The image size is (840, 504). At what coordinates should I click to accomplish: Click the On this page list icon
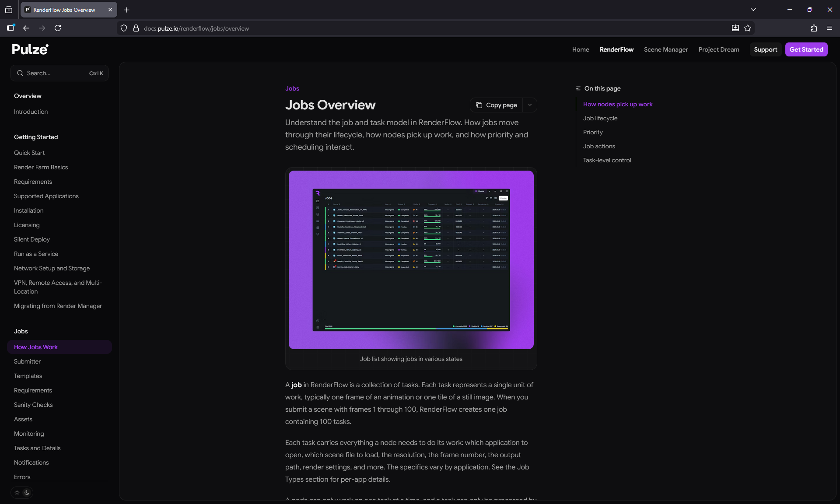coord(578,88)
